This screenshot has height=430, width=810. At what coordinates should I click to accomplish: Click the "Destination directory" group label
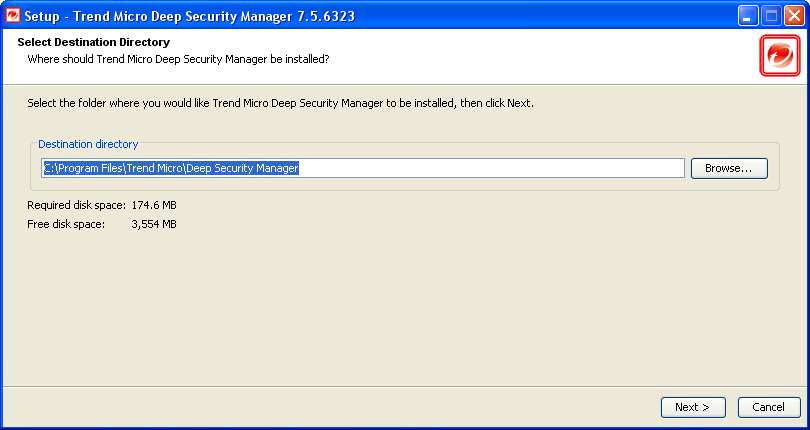click(x=88, y=144)
